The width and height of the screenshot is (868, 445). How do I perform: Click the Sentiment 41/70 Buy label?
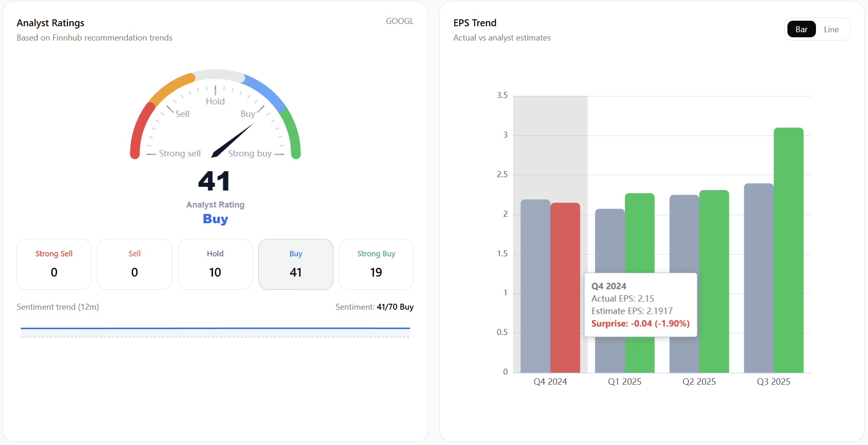[x=374, y=307]
